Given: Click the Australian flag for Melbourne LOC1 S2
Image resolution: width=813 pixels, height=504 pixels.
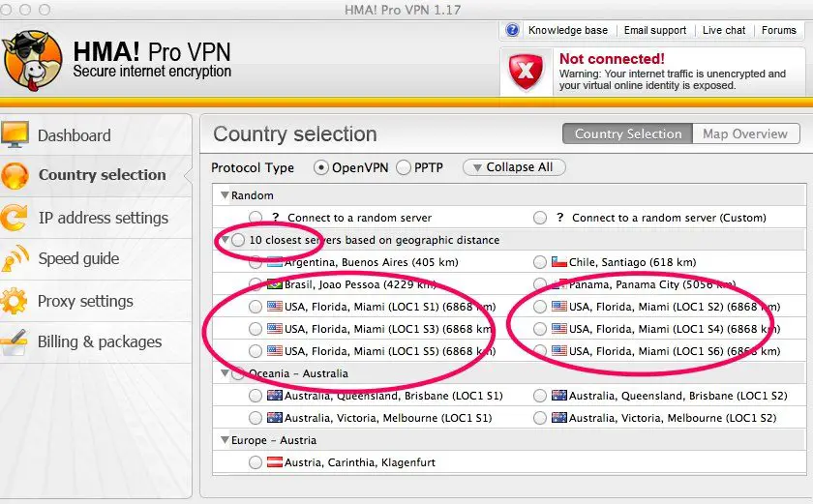Looking at the screenshot, I should click(559, 418).
